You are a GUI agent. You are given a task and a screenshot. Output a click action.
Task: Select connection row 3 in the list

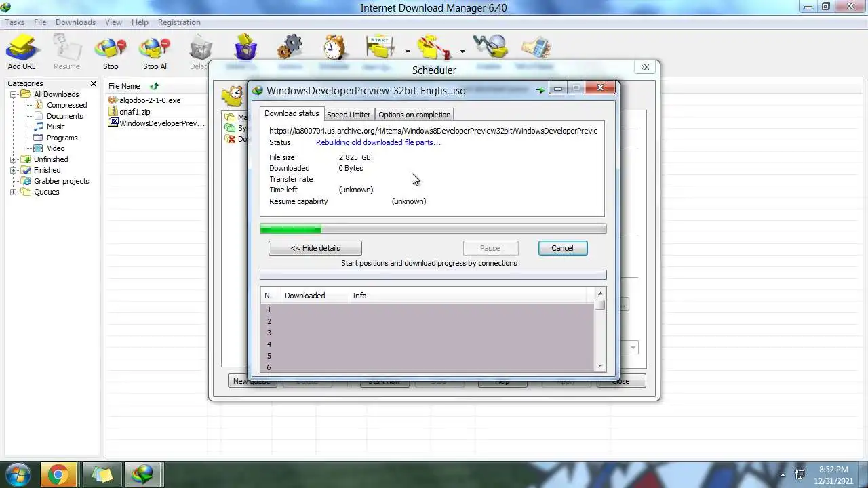tap(427, 333)
